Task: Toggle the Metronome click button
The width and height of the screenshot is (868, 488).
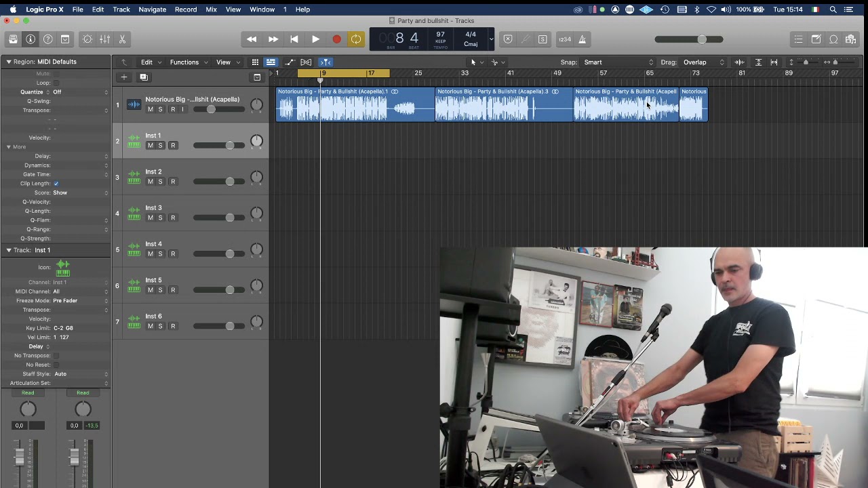Action: coord(582,39)
